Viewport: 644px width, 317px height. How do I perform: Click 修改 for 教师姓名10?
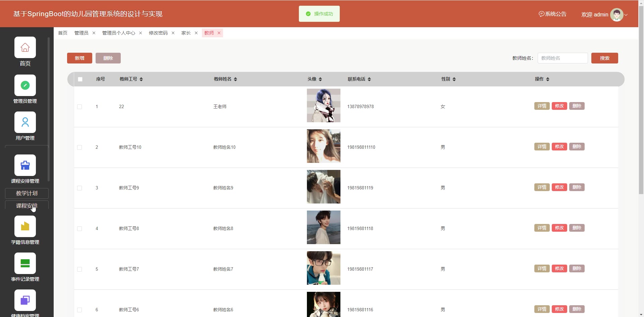click(559, 147)
